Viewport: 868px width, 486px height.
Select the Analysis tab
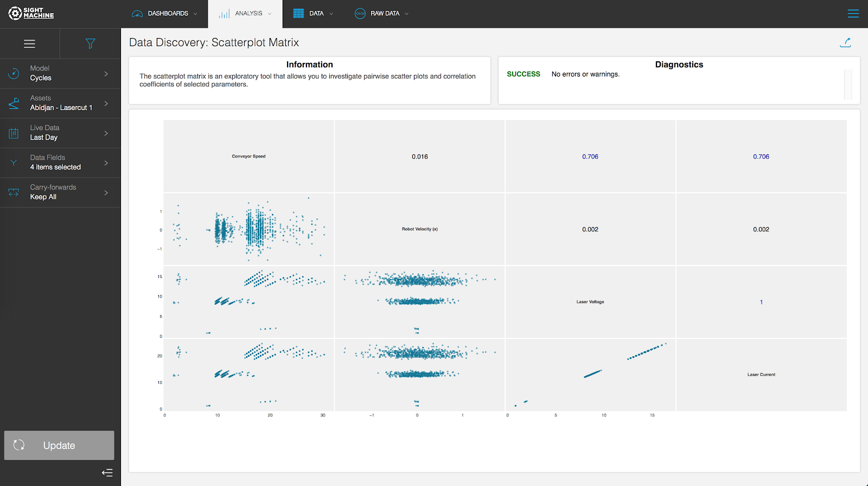point(245,14)
